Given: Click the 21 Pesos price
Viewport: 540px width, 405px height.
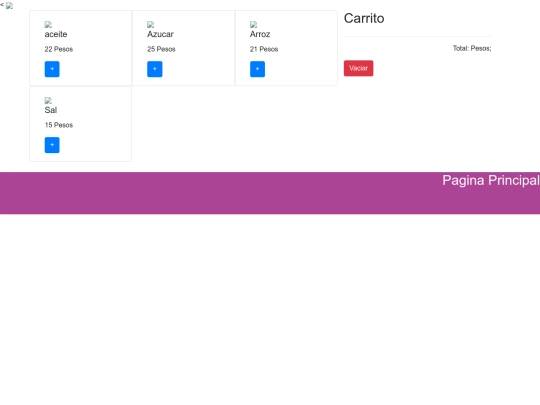Looking at the screenshot, I should click(x=264, y=49).
